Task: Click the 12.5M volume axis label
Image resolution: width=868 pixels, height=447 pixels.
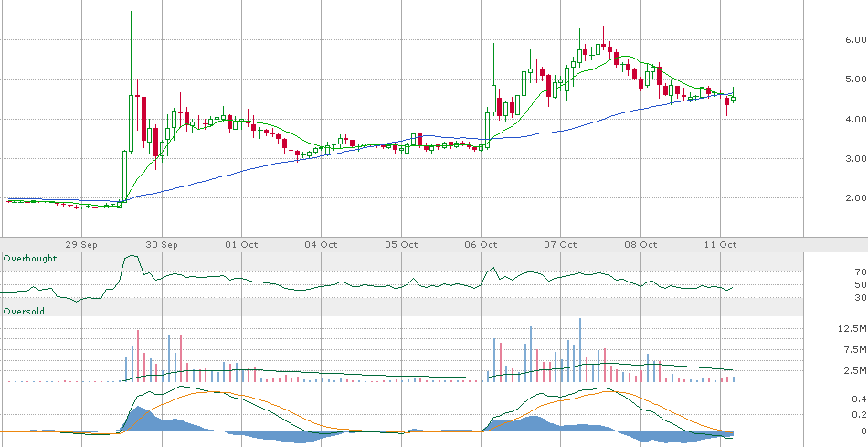Action: pyautogui.click(x=853, y=329)
